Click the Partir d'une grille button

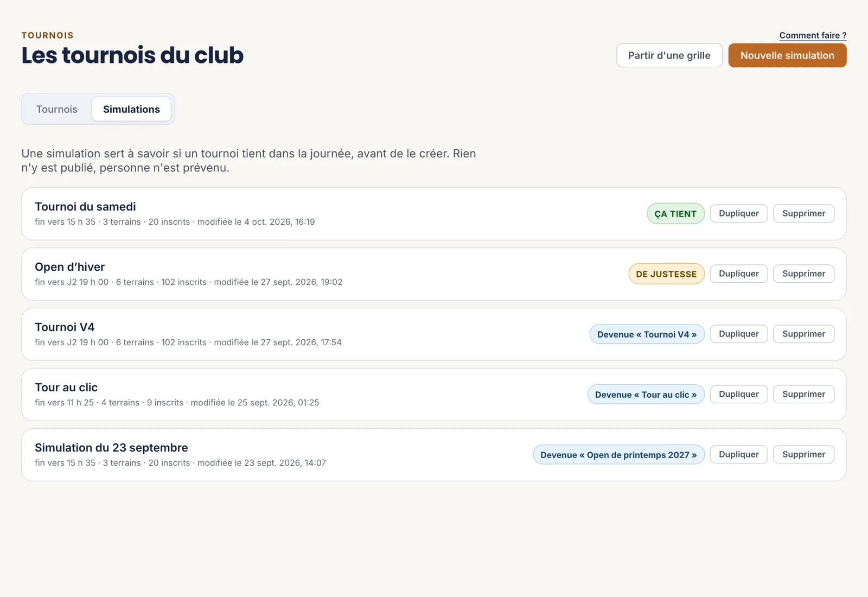click(669, 55)
